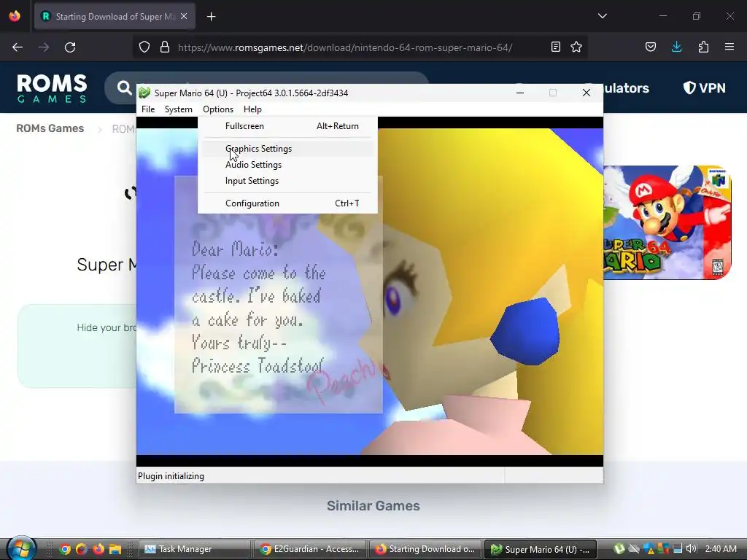Click the ROMs Games breadcrumb link
Viewport: 747px width, 560px height.
pyautogui.click(x=50, y=128)
